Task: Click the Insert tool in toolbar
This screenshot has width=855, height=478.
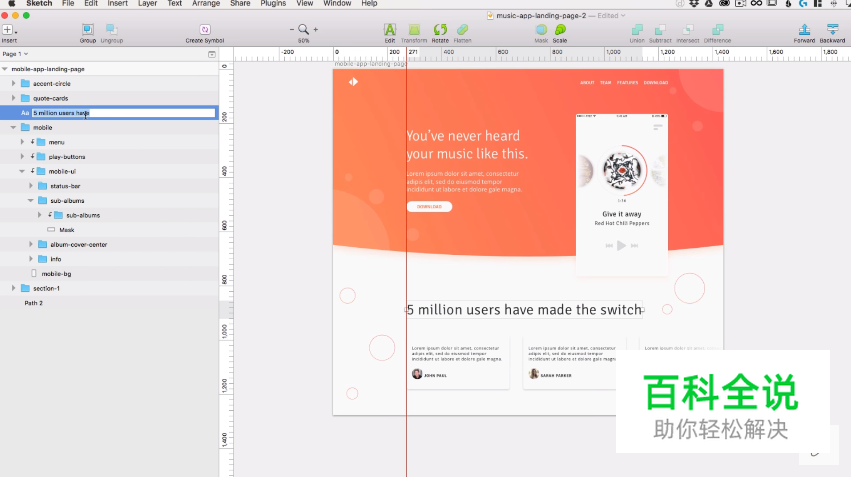Action: (8, 30)
